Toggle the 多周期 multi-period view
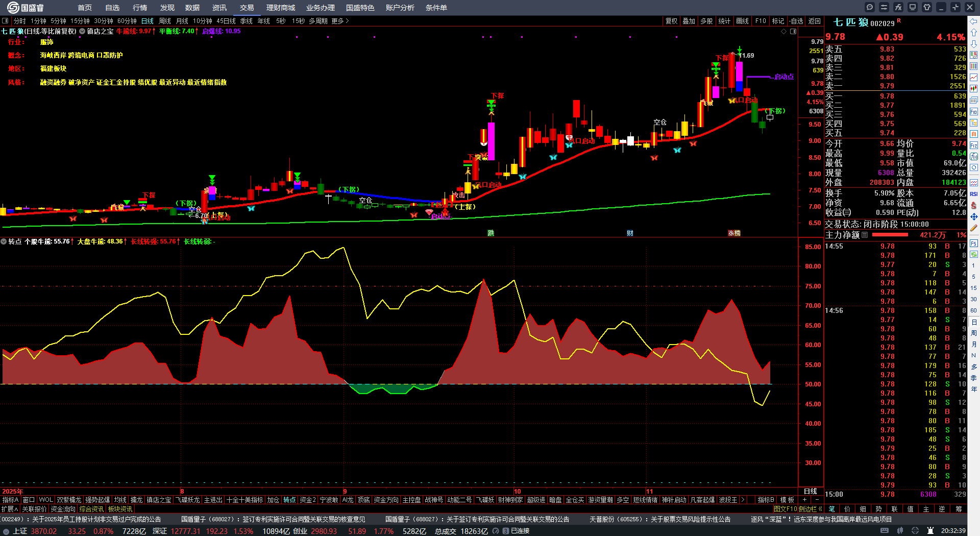 click(x=318, y=21)
